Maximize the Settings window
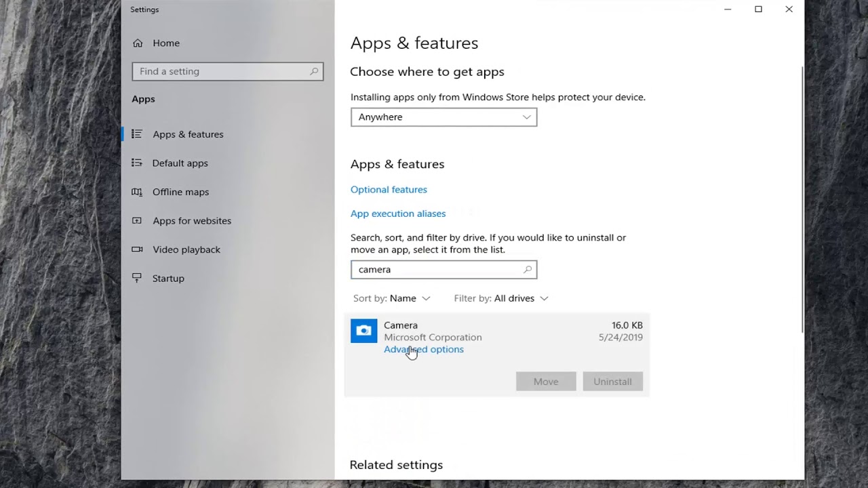 tap(758, 9)
